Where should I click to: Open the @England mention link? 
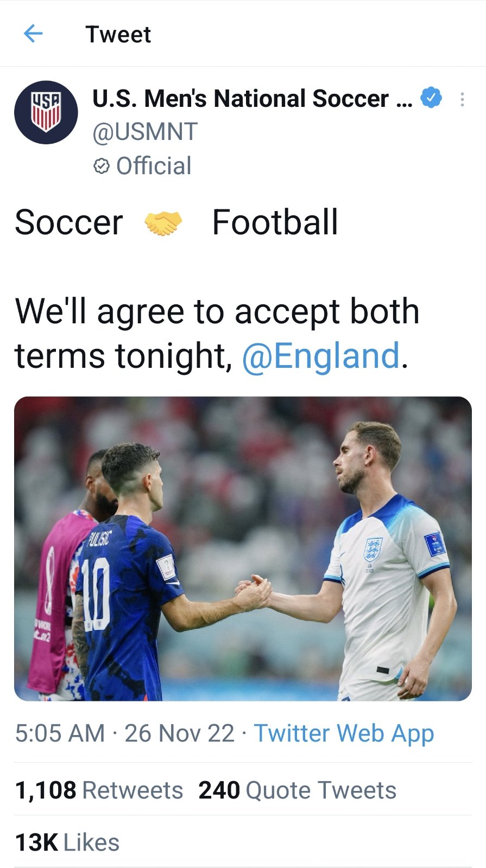(321, 356)
